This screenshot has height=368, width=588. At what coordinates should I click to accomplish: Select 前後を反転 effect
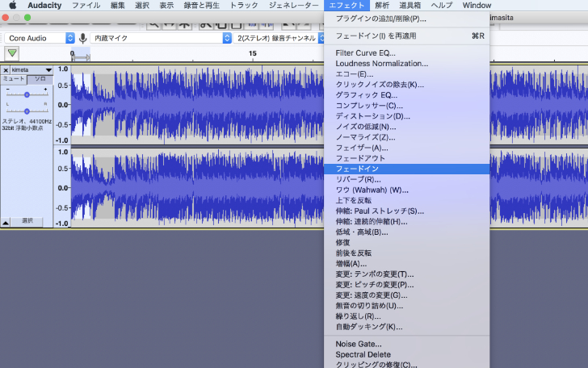click(407, 253)
